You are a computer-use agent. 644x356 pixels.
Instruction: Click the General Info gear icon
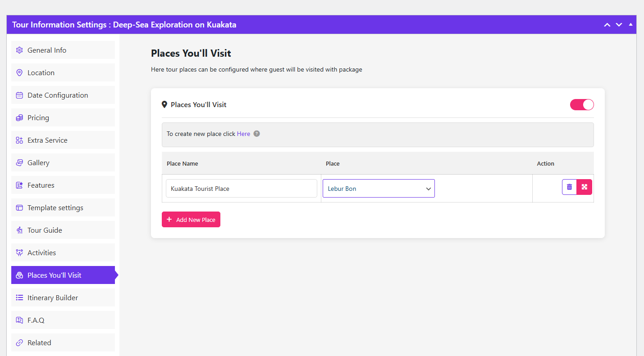tap(19, 50)
